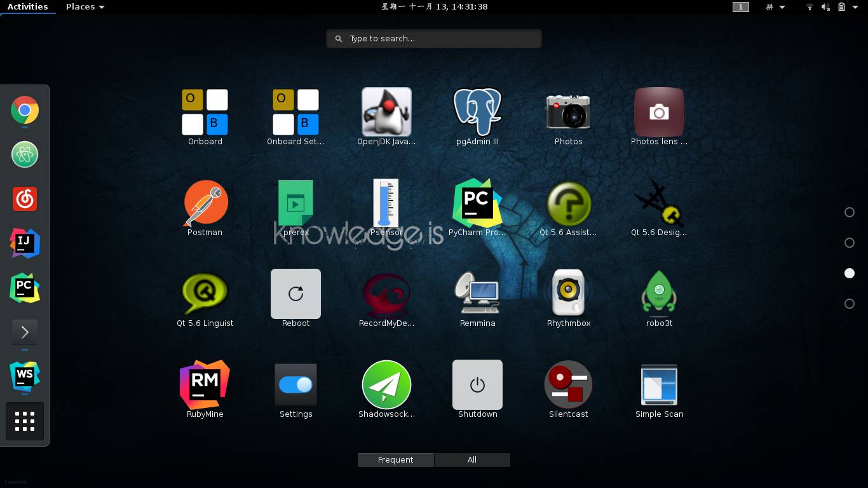This screenshot has width=868, height=488.
Task: Expand the Places menu
Action: click(x=85, y=7)
